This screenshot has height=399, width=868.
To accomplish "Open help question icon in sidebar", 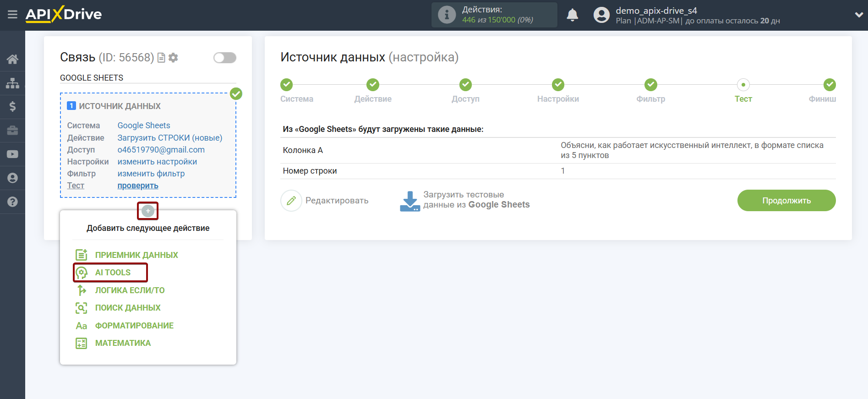I will (x=12, y=202).
